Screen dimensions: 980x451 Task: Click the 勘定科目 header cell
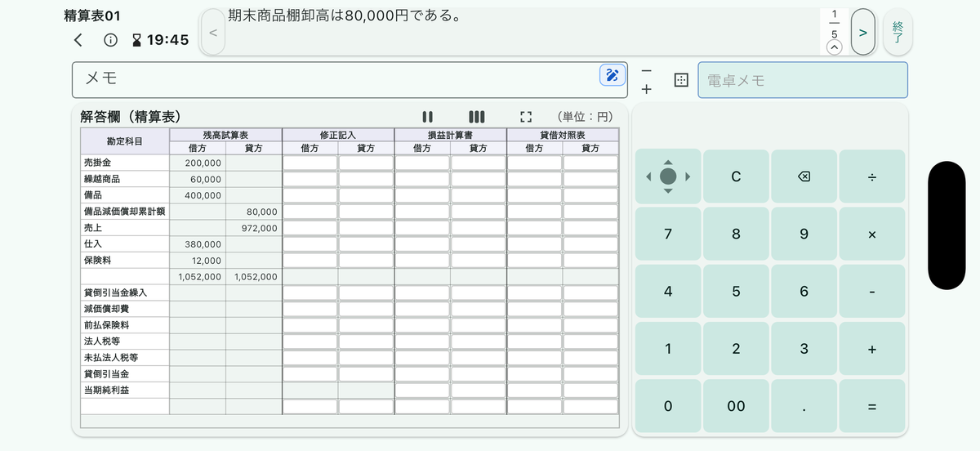point(125,141)
